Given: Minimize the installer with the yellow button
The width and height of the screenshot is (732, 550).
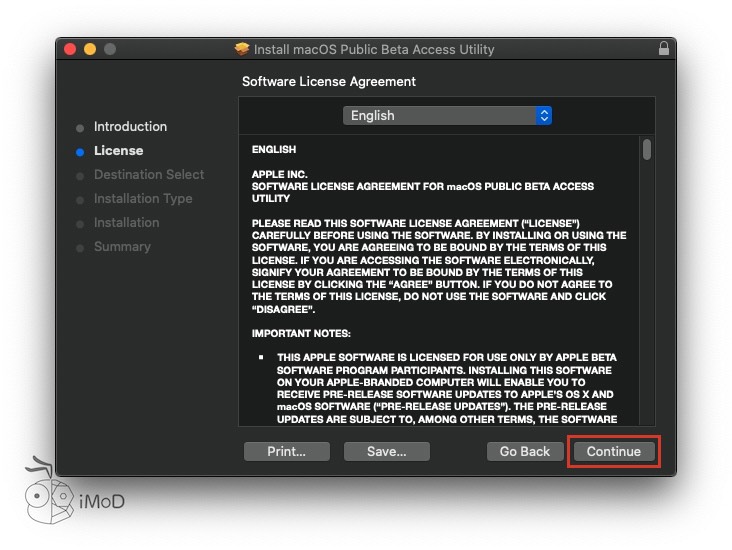Looking at the screenshot, I should pyautogui.click(x=90, y=49).
